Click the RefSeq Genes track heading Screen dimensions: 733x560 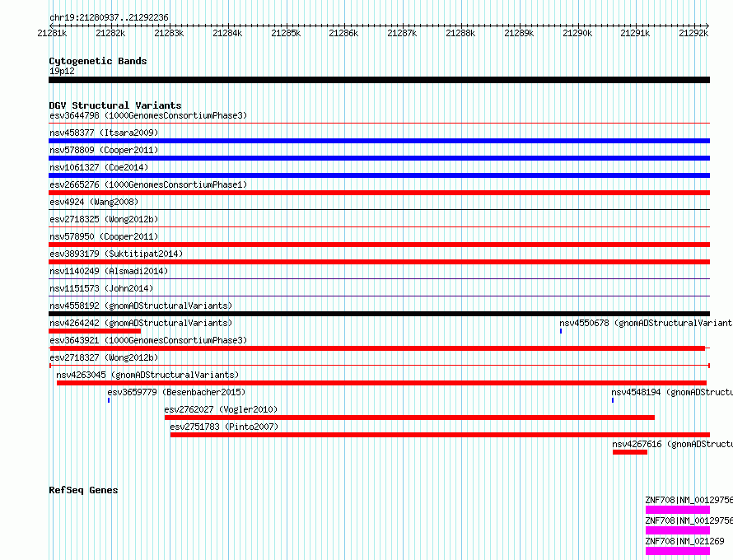tap(83, 490)
